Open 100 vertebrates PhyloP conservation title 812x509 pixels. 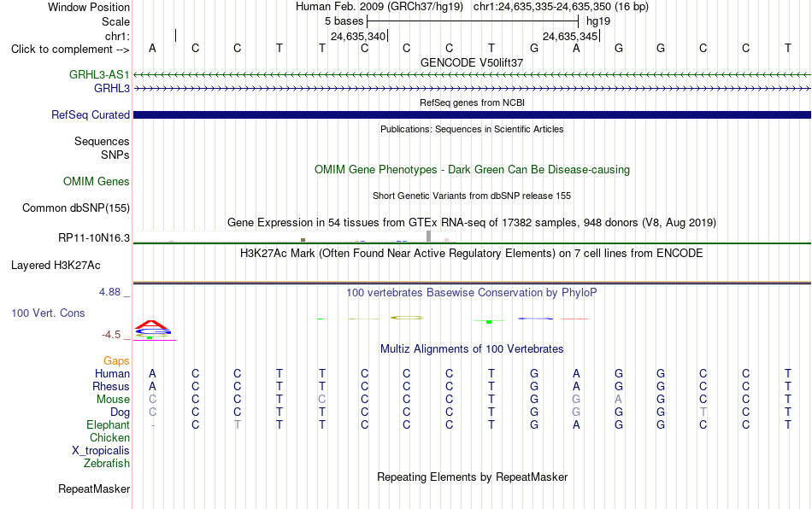click(x=472, y=293)
